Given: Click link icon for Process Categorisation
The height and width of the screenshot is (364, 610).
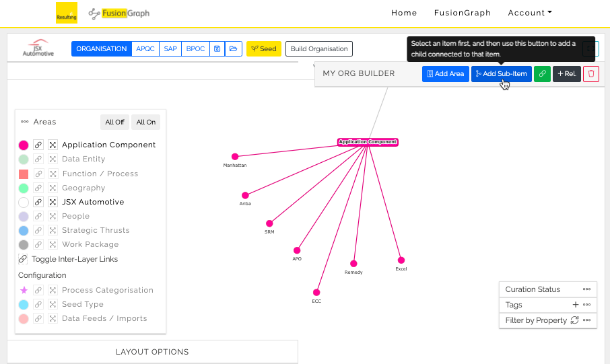Looking at the screenshot, I should tap(38, 290).
